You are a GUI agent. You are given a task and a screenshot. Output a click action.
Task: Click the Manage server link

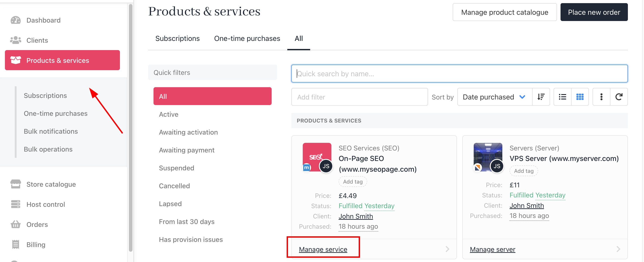(493, 249)
